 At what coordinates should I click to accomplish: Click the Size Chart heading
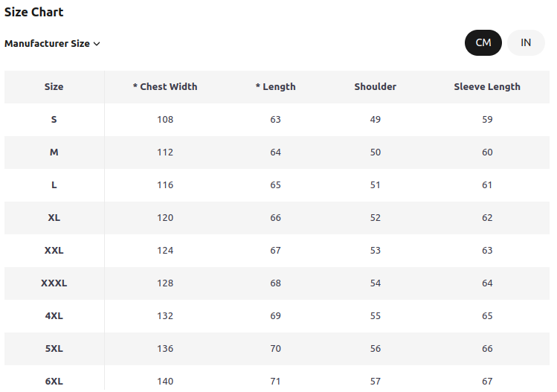point(33,12)
